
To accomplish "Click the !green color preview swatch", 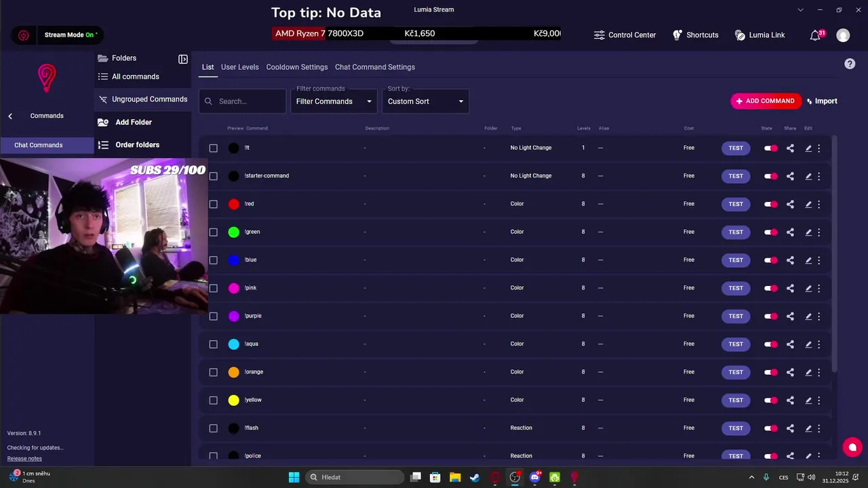I will pyautogui.click(x=234, y=232).
